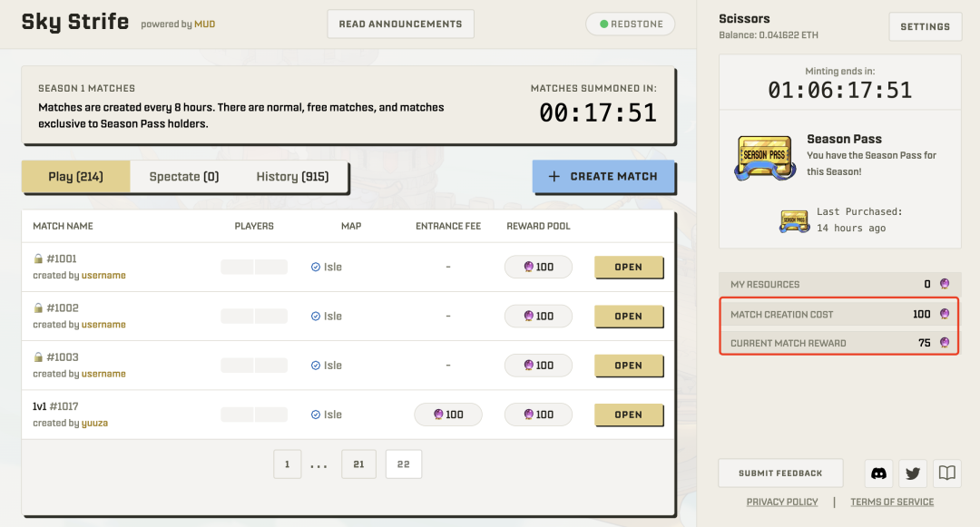Viewport: 980px width, 527px height.
Task: Open Settings in the account panel
Action: [x=925, y=27]
